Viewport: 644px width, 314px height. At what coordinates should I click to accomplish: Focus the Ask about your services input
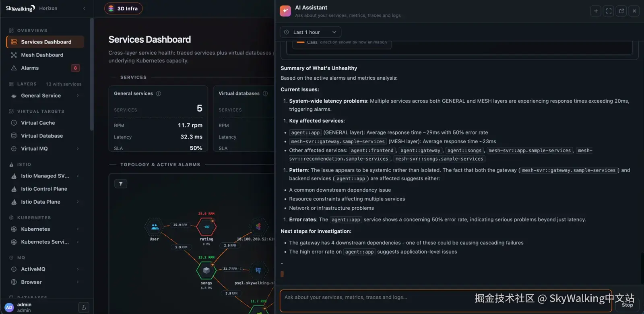(446, 301)
